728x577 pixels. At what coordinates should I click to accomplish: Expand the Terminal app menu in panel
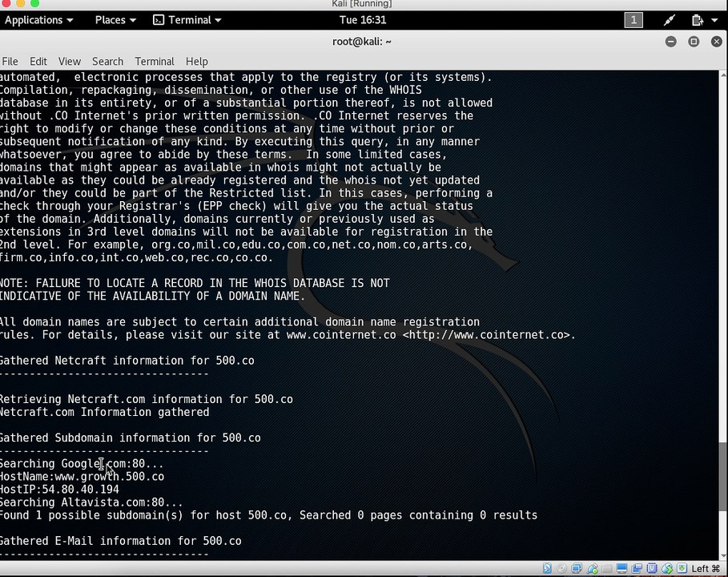(187, 20)
